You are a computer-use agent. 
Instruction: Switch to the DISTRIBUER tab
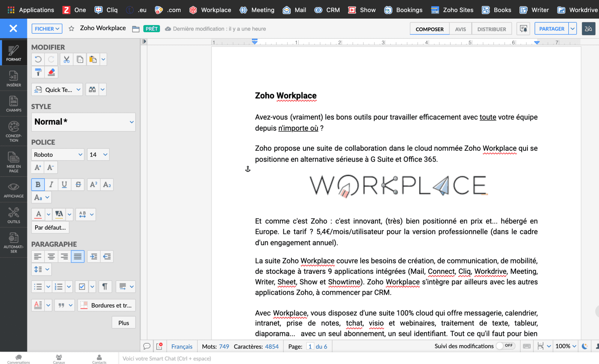click(x=492, y=29)
